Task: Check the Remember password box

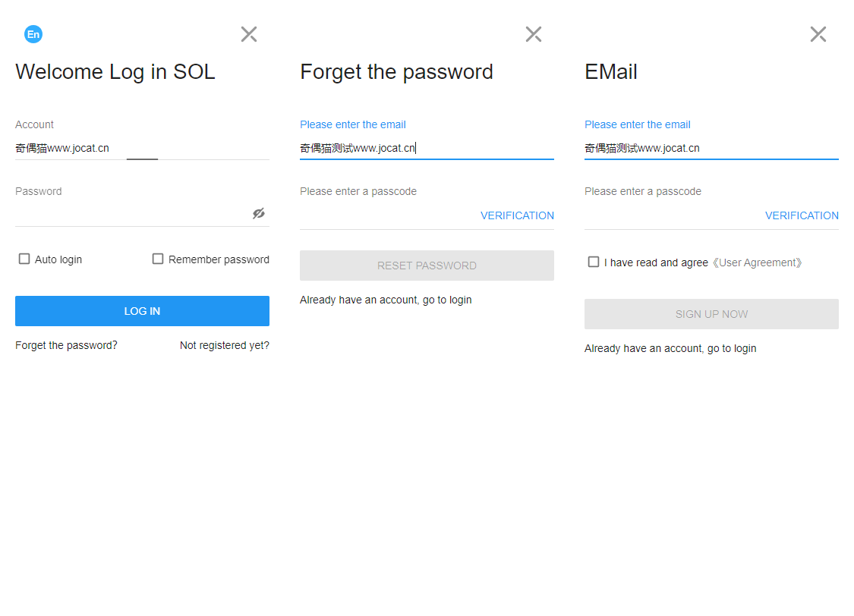Action: tap(158, 259)
